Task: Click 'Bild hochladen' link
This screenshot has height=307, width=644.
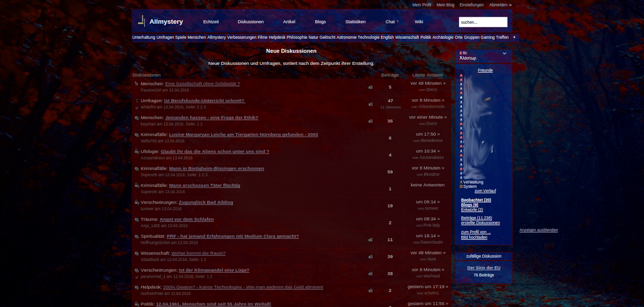Action: click(474, 237)
